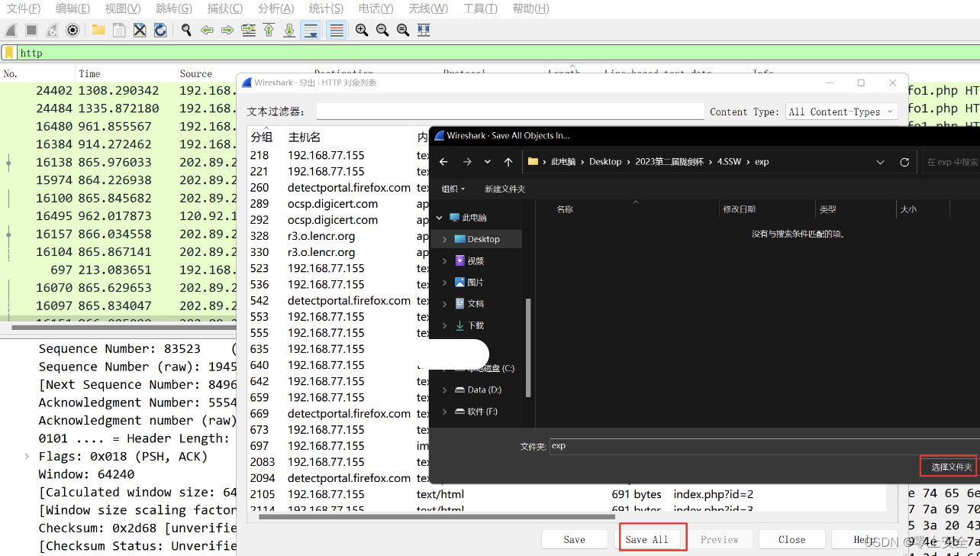The height and width of the screenshot is (556, 980).
Task: Click Close in HTTP object list dialog
Action: [x=791, y=539]
